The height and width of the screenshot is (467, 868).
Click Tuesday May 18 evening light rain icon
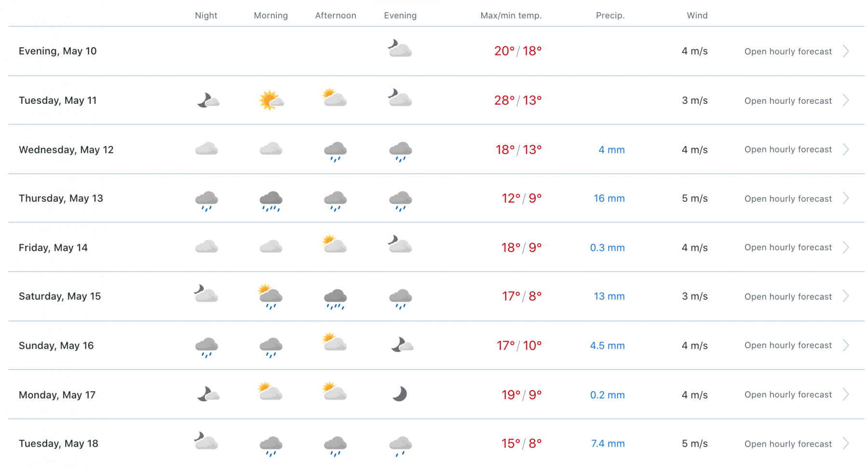pos(400,445)
